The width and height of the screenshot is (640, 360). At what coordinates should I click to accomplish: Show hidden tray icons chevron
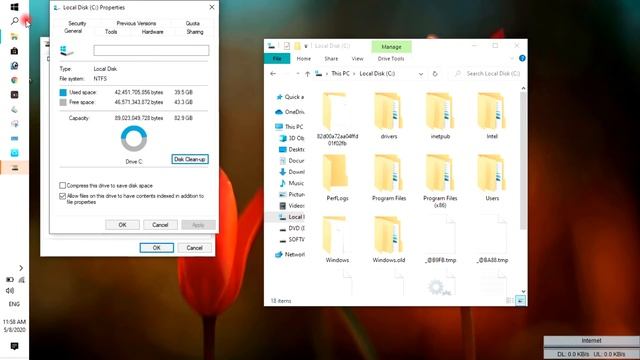click(21, 268)
